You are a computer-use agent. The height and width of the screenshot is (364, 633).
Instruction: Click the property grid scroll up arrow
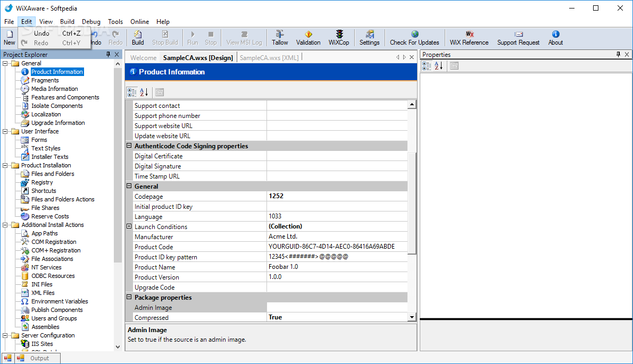412,105
